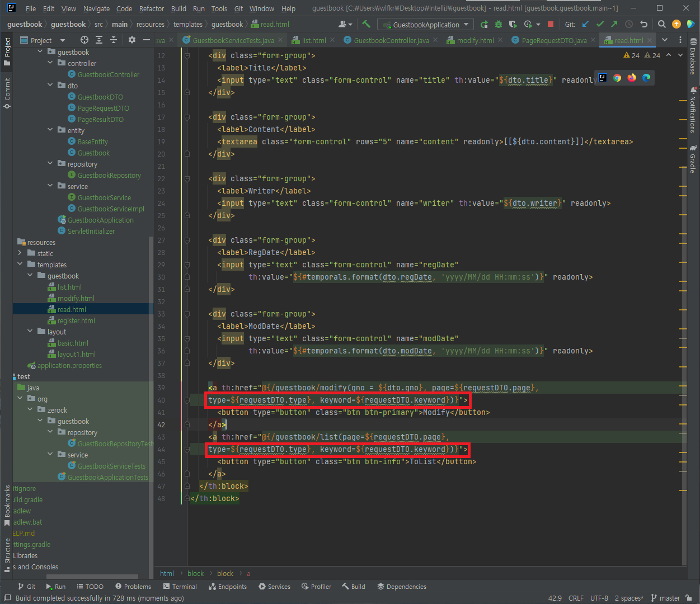Run GuestbookApplication with coverage

coord(513,24)
